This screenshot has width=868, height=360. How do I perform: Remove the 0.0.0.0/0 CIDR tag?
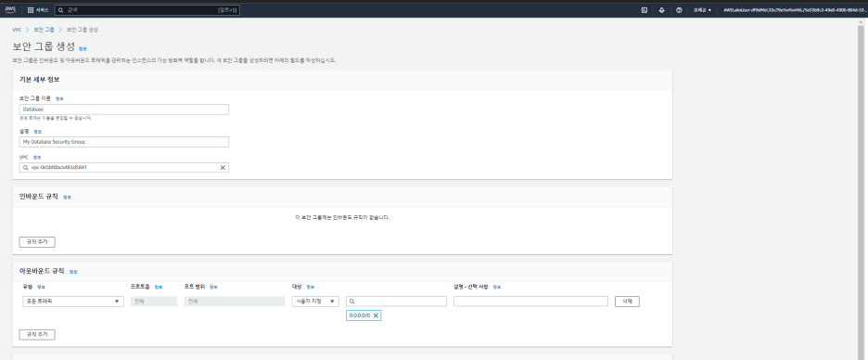point(376,315)
